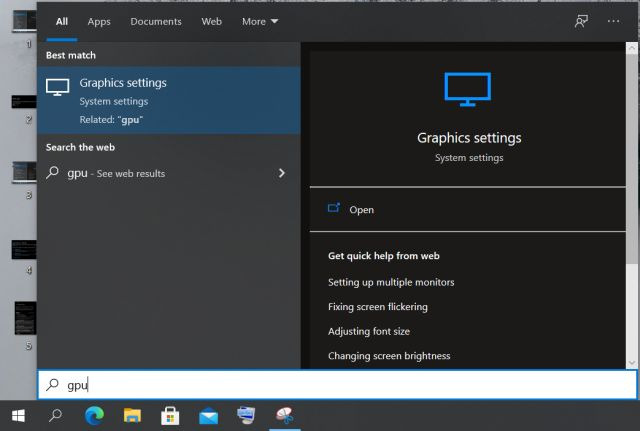The height and width of the screenshot is (431, 640).
Task: Open Microsoft Store from taskbar
Action: 170,416
